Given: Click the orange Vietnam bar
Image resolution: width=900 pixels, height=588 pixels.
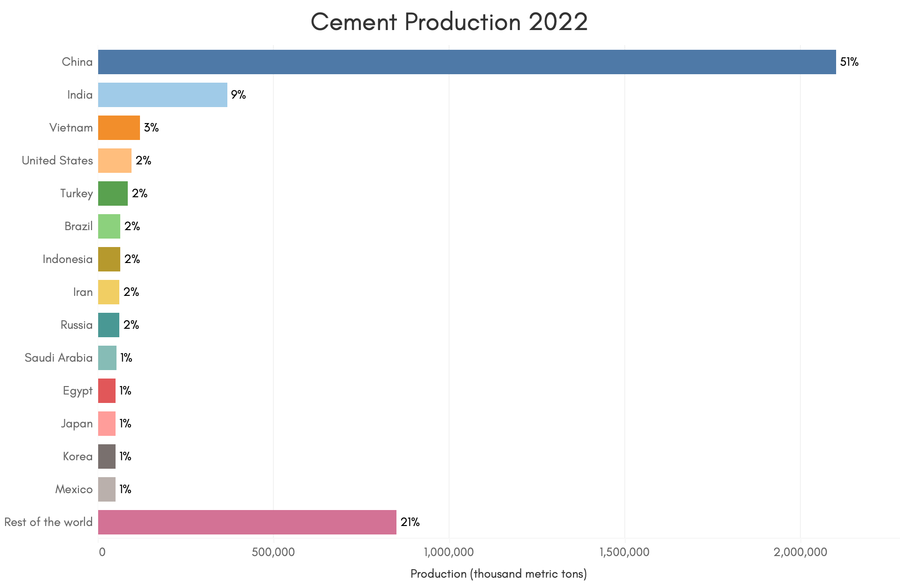Looking at the screenshot, I should (x=119, y=128).
